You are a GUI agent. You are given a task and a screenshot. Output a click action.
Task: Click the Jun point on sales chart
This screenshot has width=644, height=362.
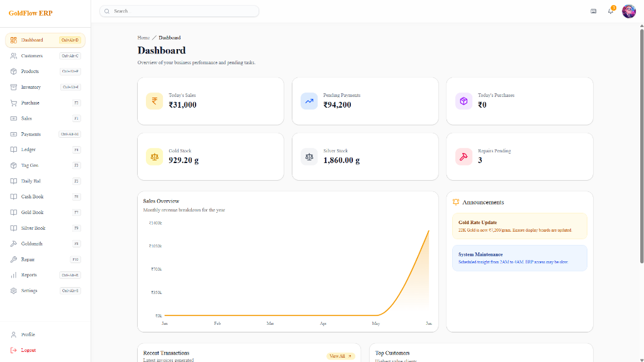click(429, 231)
